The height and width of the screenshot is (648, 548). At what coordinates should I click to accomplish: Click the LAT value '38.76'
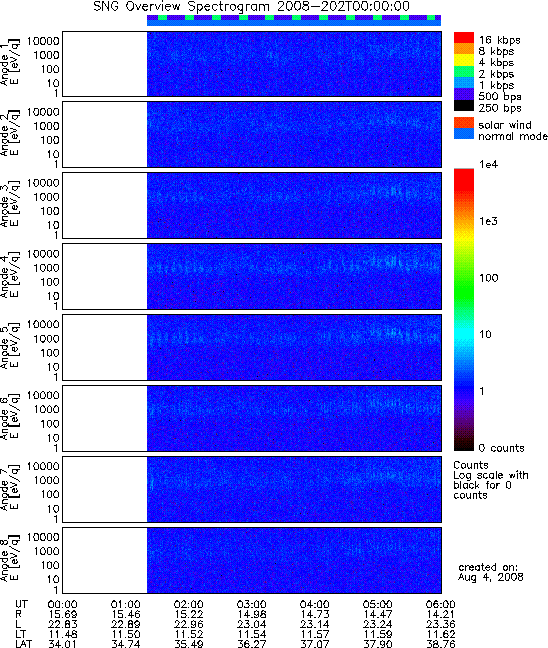[441, 644]
